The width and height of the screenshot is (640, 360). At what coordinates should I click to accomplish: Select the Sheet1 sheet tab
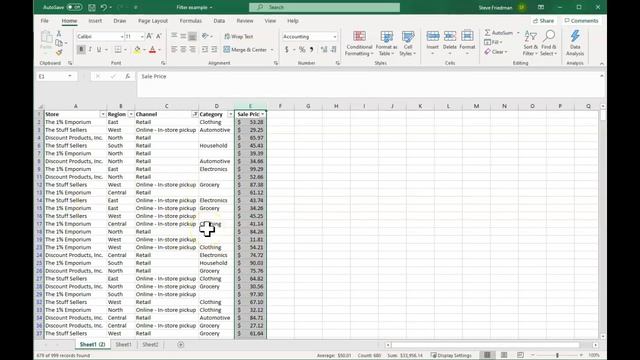123,344
